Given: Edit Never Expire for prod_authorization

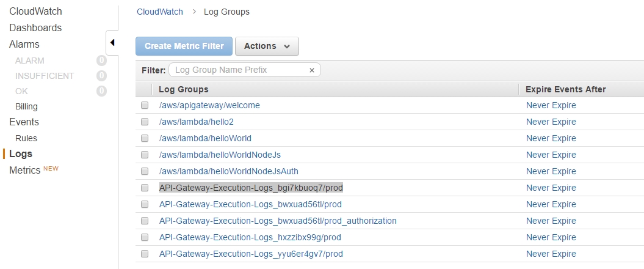Looking at the screenshot, I should coord(551,221).
